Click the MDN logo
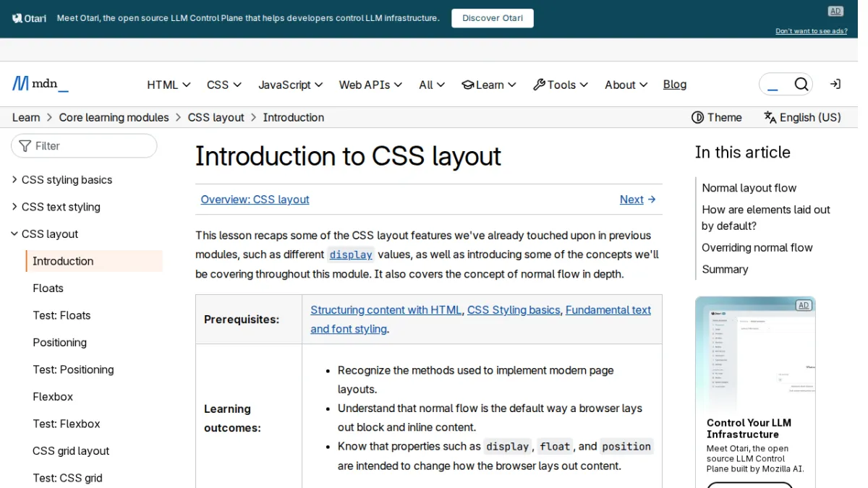Screen dimensions: 868x488 (41, 84)
